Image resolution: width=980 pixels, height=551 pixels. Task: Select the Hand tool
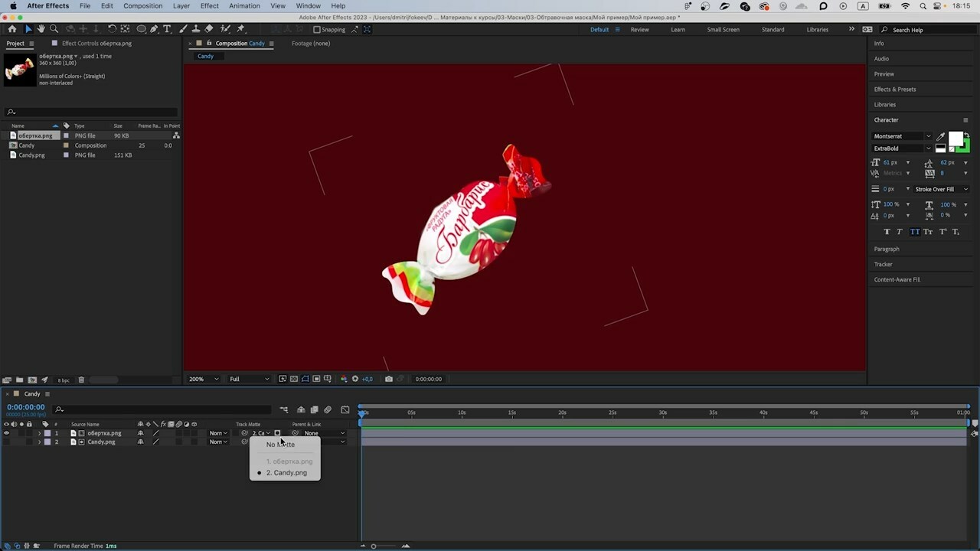click(x=41, y=29)
